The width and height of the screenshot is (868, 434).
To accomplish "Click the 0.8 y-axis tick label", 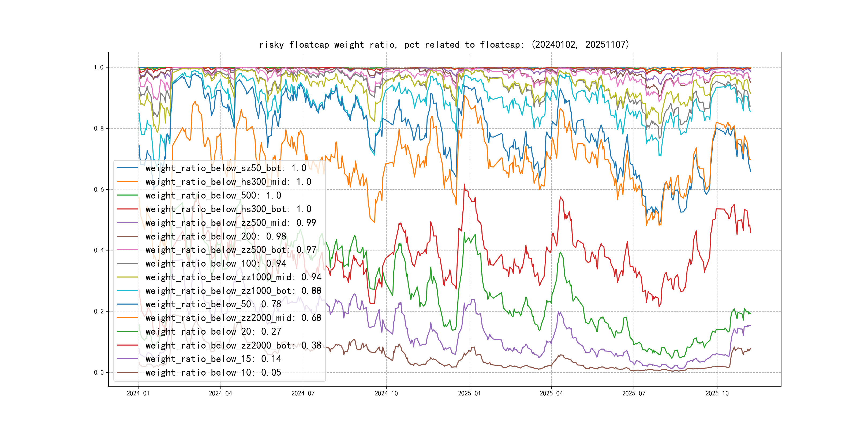I will click(99, 128).
